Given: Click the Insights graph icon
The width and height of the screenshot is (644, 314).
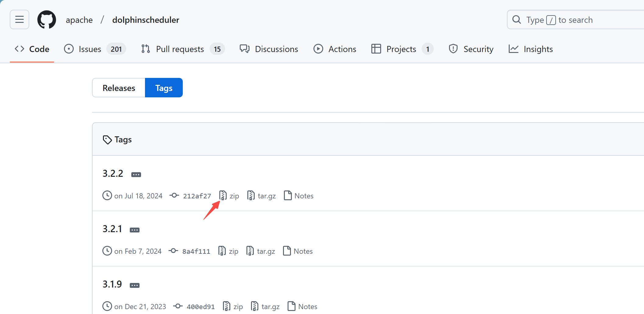Looking at the screenshot, I should click(514, 49).
